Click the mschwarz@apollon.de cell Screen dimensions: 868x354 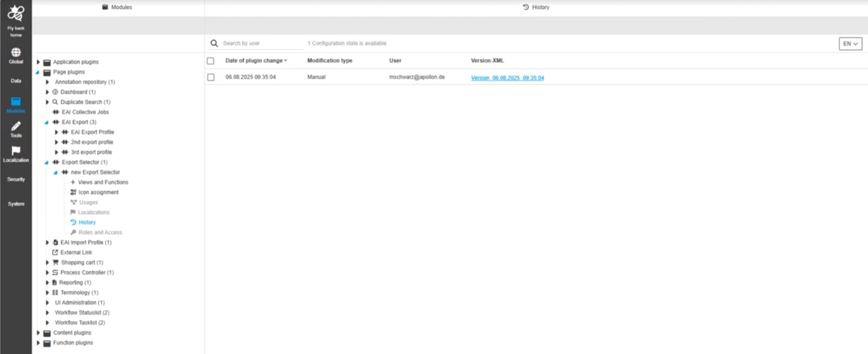tap(417, 77)
